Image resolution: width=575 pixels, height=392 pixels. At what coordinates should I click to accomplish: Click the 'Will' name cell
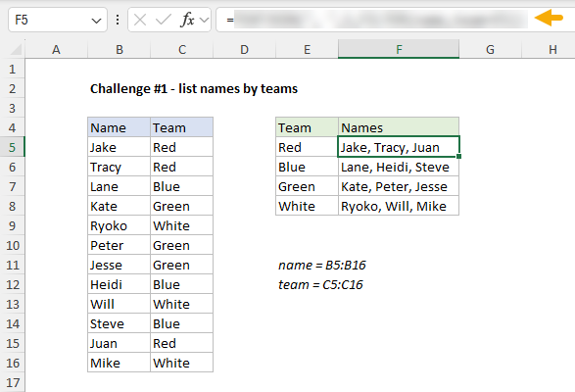pos(119,304)
